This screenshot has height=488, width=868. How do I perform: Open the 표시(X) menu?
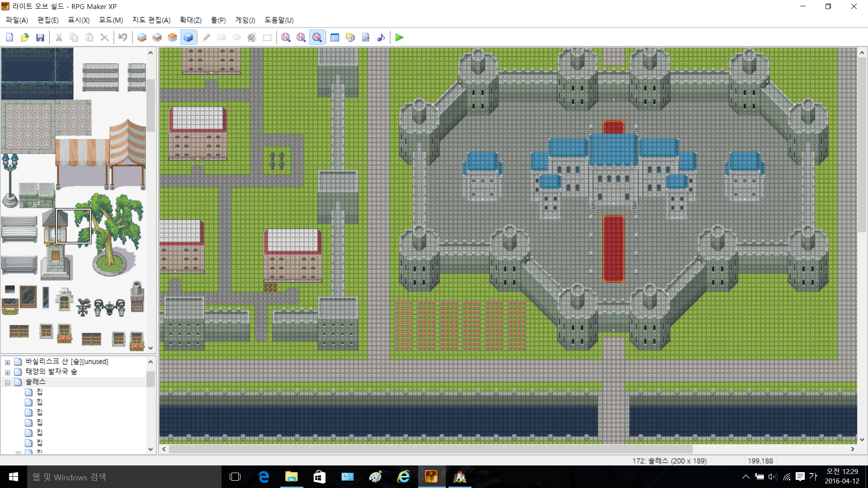click(x=79, y=20)
